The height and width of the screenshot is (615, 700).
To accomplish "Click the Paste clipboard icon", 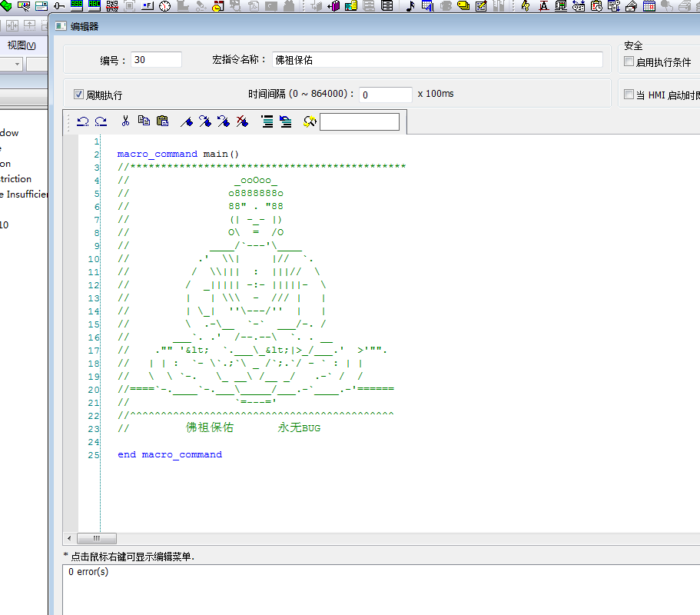I will pos(162,121).
